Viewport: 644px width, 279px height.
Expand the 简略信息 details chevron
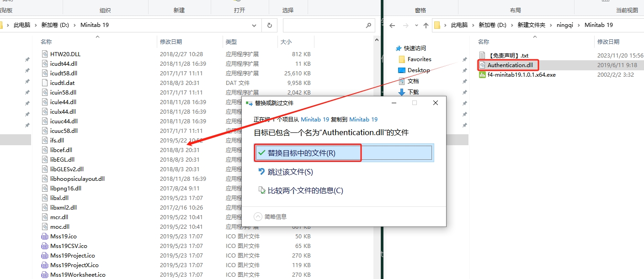pos(258,216)
